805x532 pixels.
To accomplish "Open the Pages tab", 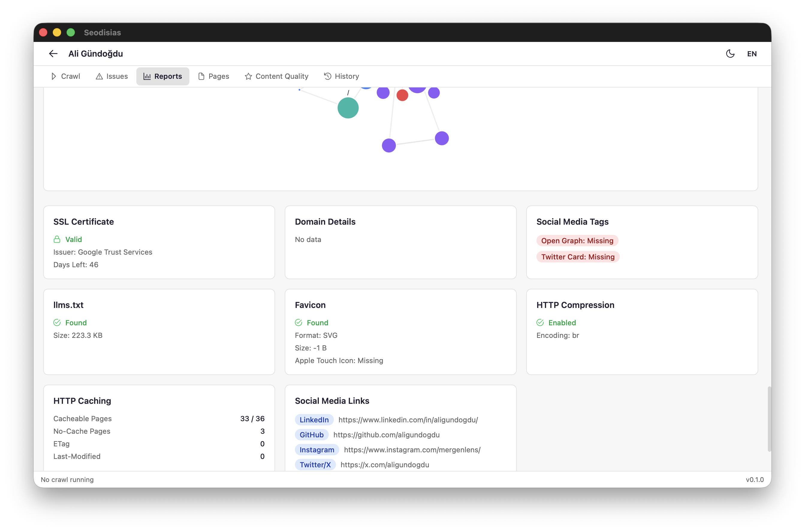I will 213,76.
